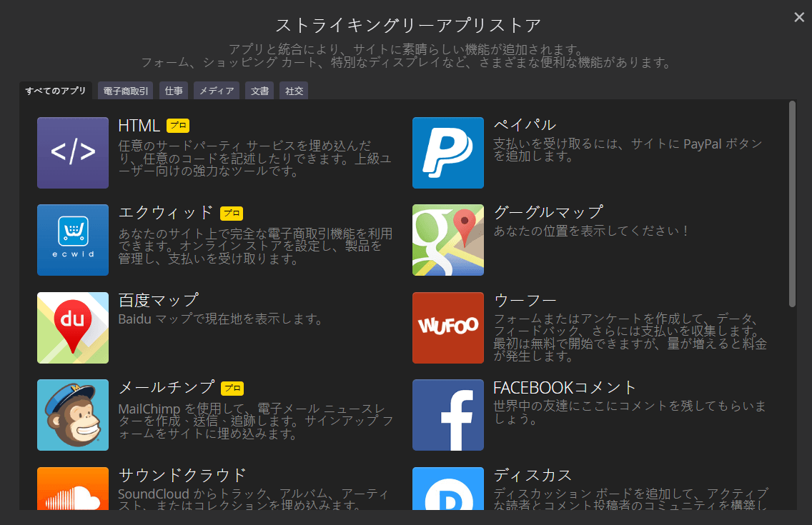
Task: Select the PayPal app icon
Action: [448, 153]
